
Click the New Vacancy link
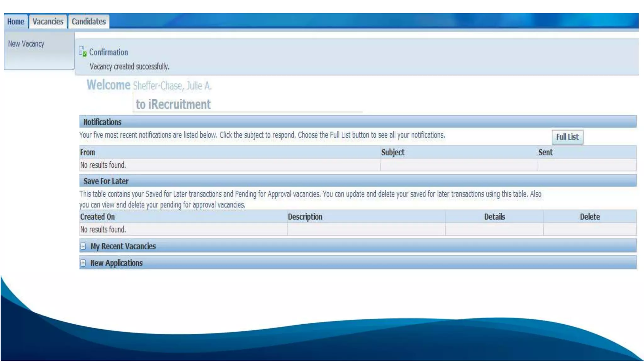[26, 44]
